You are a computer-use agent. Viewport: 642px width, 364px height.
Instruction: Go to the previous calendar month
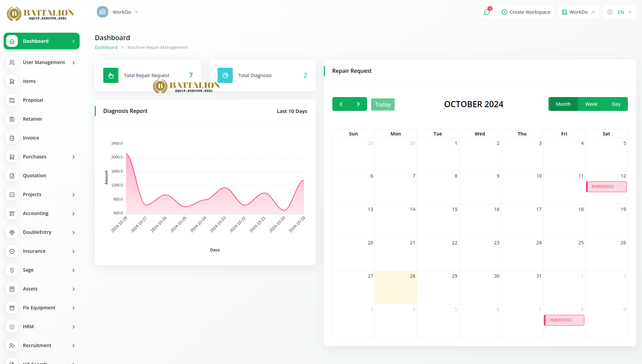click(x=341, y=104)
